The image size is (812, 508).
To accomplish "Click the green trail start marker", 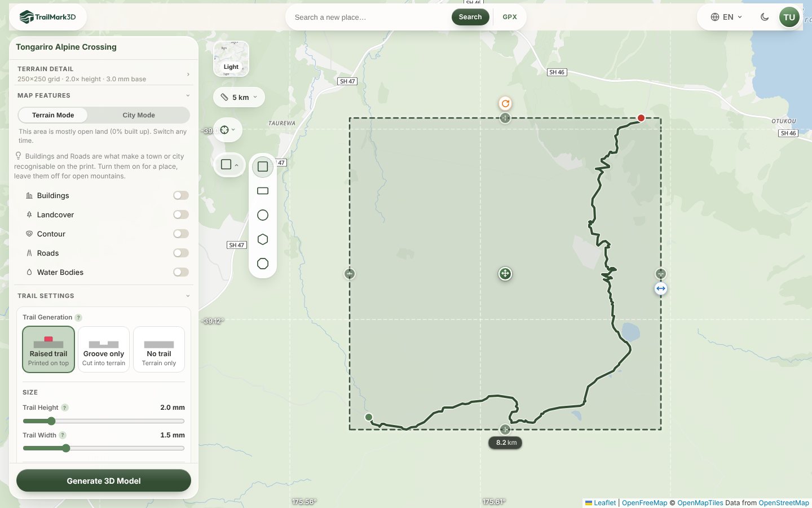I will [x=369, y=417].
